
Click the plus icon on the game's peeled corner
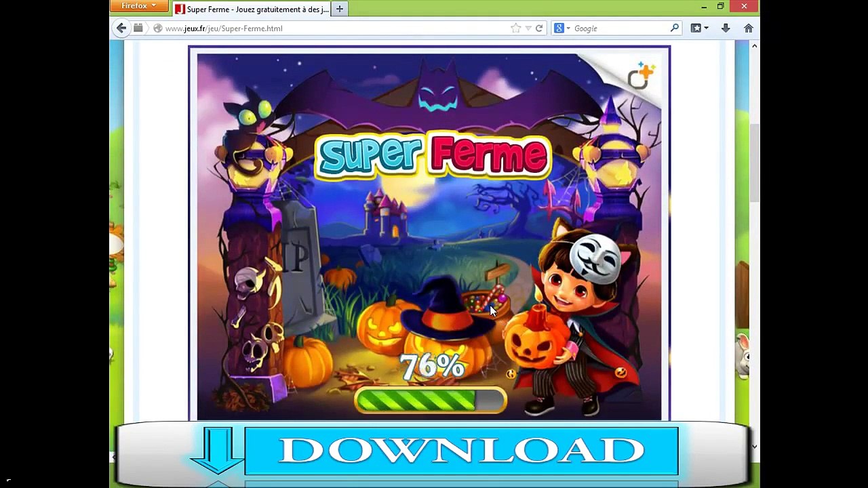(x=641, y=76)
